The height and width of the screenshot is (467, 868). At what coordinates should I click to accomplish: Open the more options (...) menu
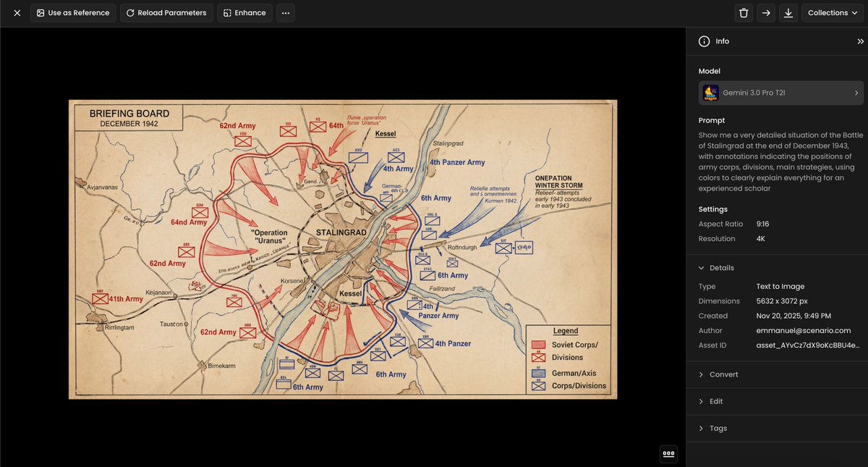click(x=285, y=12)
